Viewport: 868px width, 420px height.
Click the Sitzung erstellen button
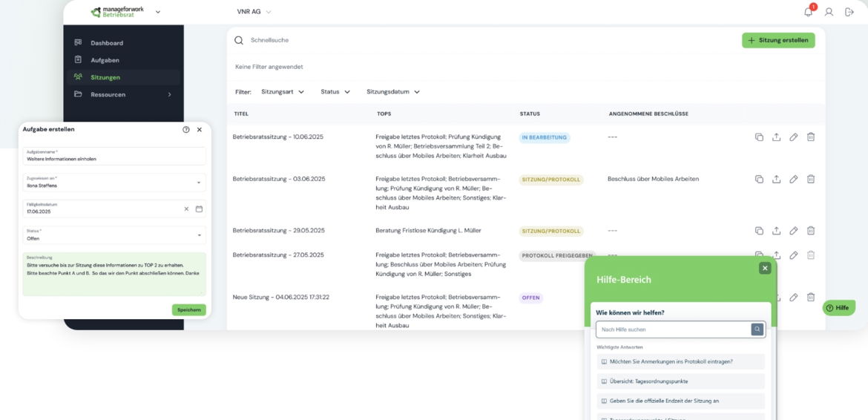(x=778, y=40)
